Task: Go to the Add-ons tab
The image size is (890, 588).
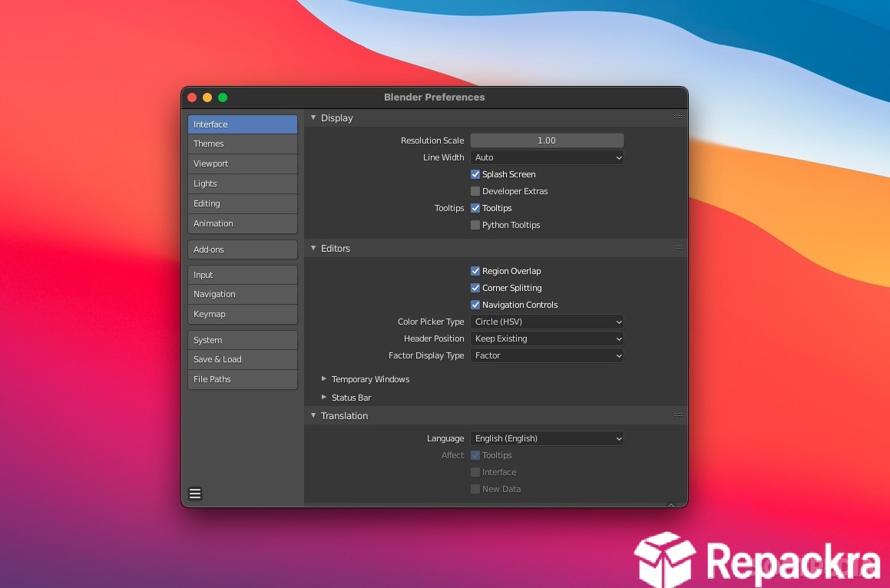Action: tap(243, 249)
